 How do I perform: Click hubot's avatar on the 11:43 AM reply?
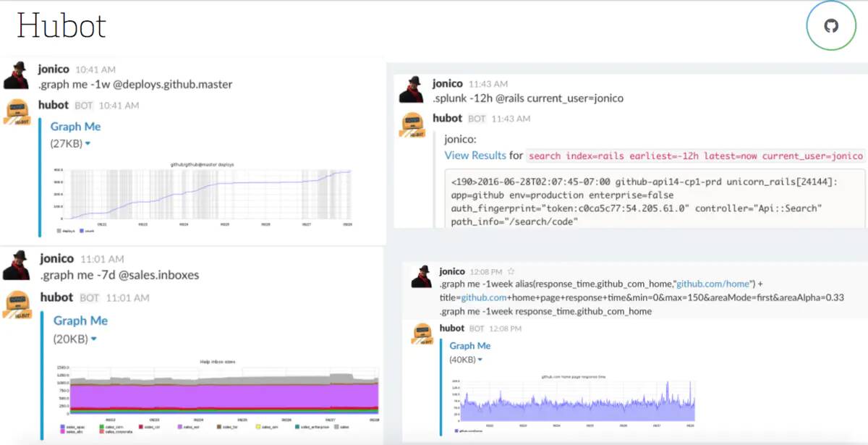(x=414, y=125)
